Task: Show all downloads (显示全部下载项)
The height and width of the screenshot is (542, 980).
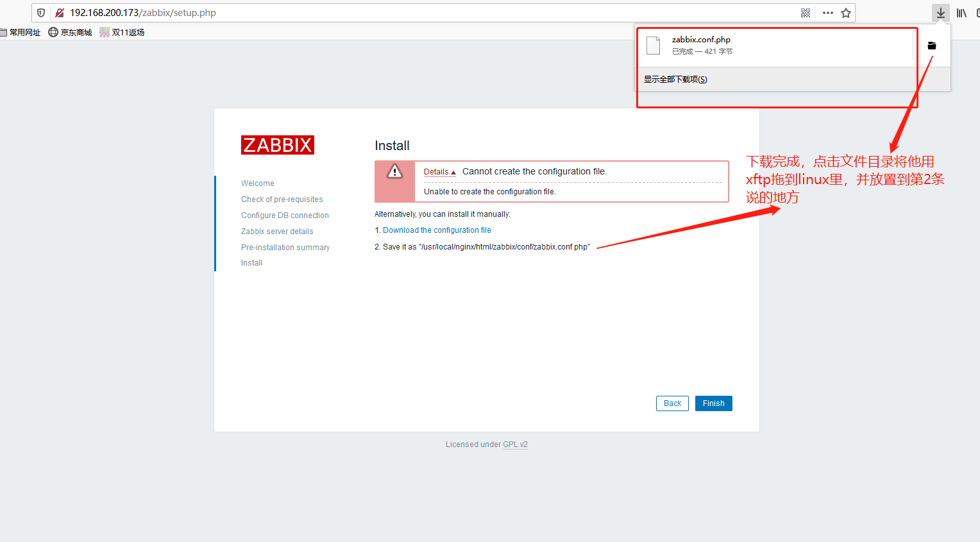Action: pyautogui.click(x=675, y=80)
